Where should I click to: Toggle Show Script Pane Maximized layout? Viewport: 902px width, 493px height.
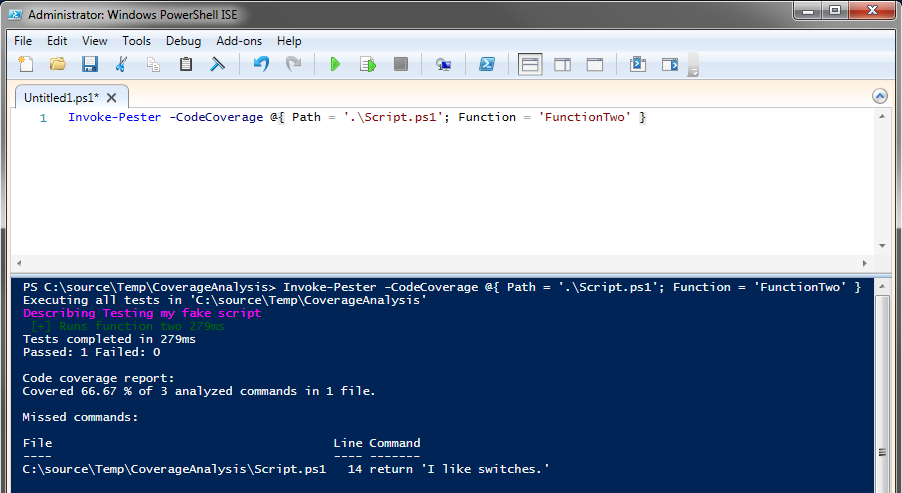594,64
